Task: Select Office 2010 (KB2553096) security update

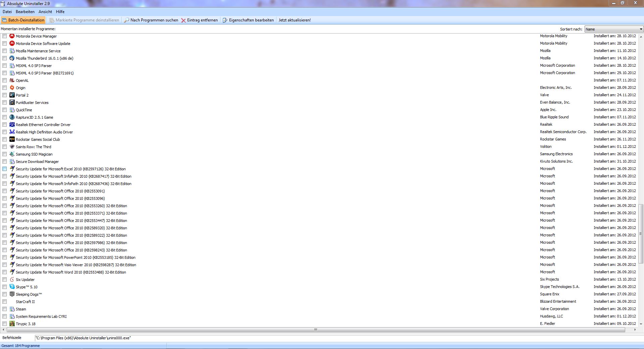Action: pyautogui.click(x=60, y=198)
